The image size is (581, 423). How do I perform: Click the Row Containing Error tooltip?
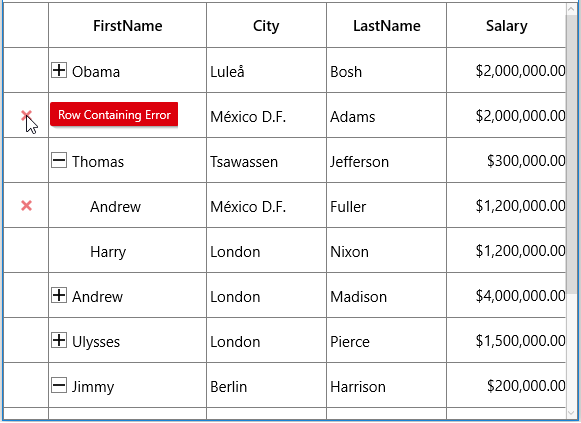pos(114,114)
